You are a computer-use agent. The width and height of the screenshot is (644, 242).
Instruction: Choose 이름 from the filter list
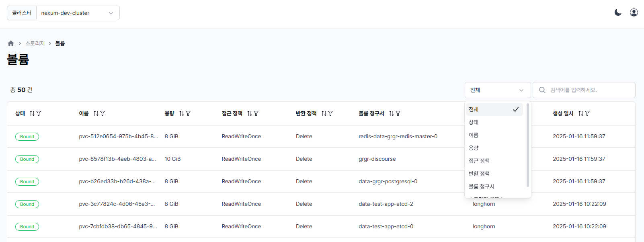tap(474, 135)
